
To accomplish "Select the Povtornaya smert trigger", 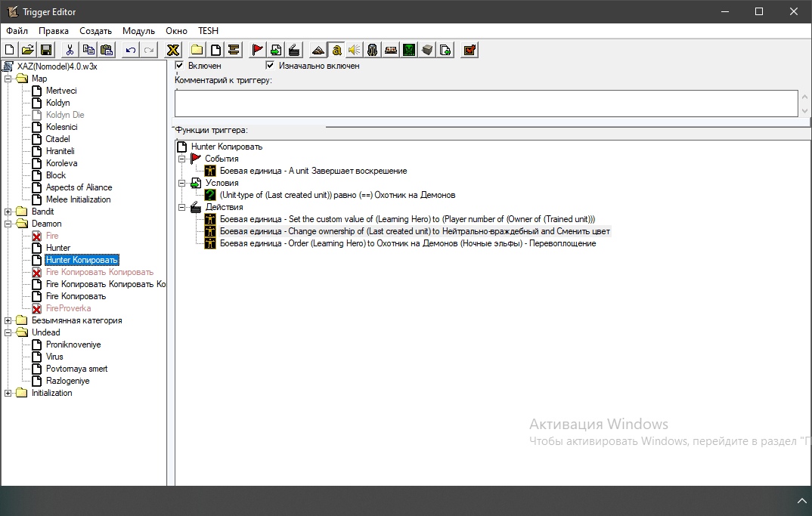I will pos(76,369).
